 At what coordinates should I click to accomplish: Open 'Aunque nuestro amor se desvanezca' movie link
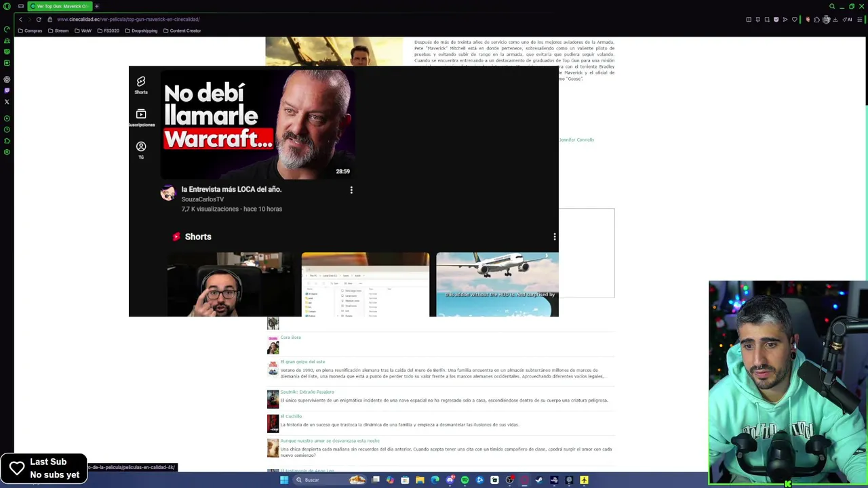point(330,441)
